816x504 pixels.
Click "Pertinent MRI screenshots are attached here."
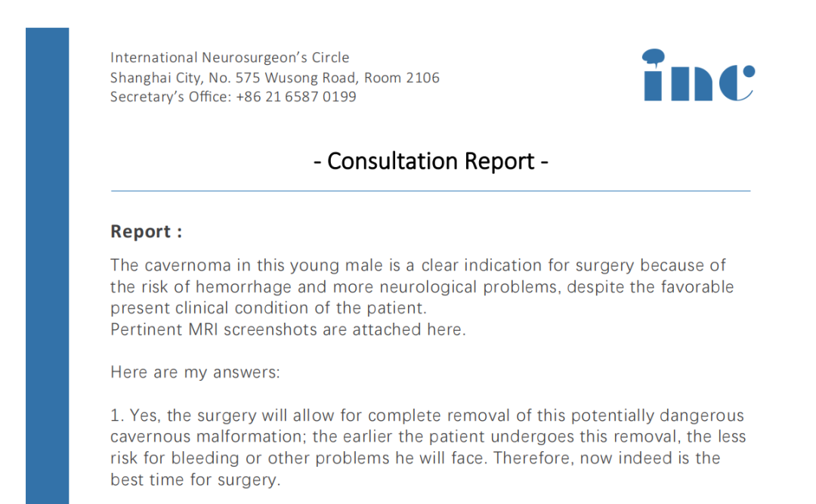(x=288, y=330)
